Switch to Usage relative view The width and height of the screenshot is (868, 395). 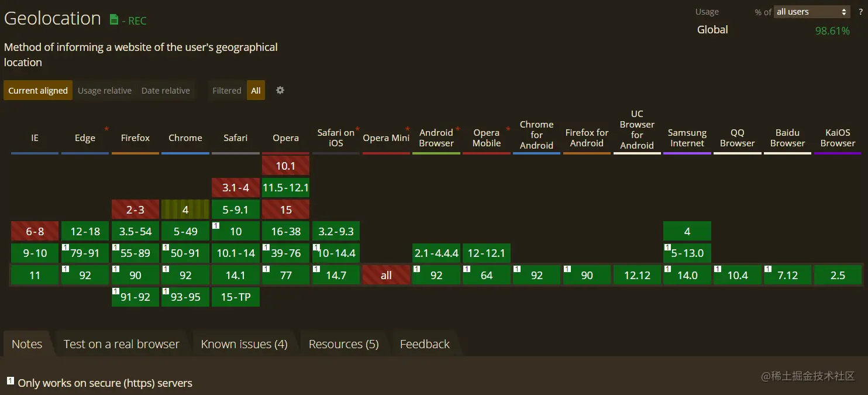[x=105, y=90]
